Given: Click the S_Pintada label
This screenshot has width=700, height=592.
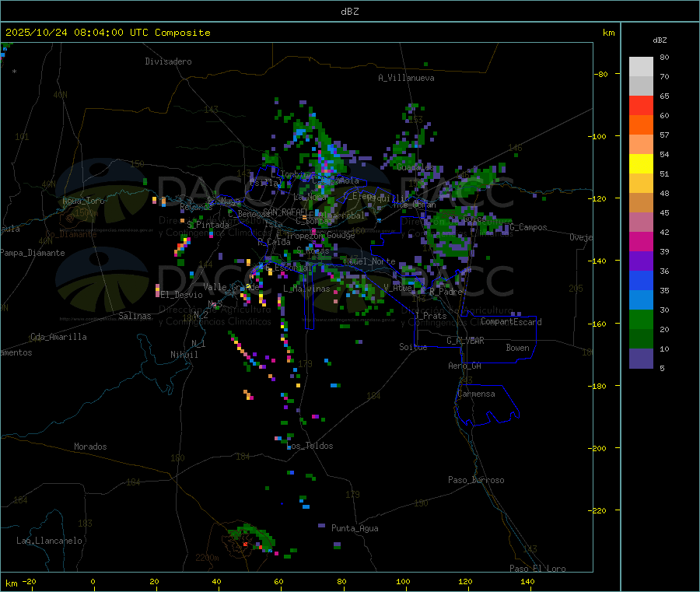Looking at the screenshot, I should pyautogui.click(x=208, y=225).
